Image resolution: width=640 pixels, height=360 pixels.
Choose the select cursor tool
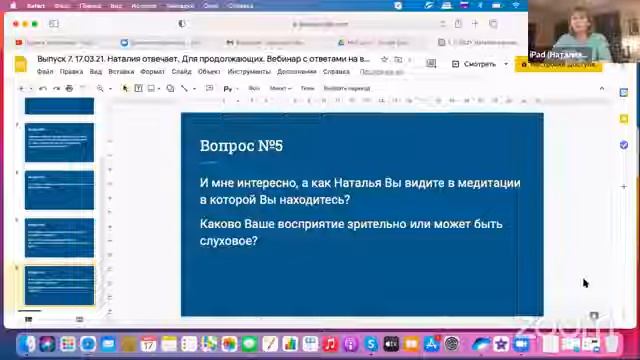[x=125, y=88]
